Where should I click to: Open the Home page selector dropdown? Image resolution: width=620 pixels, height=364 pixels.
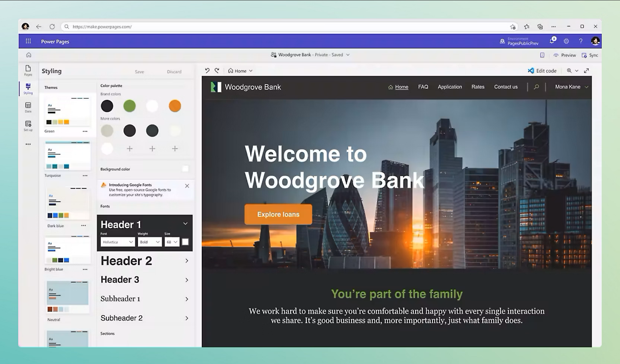pyautogui.click(x=241, y=71)
